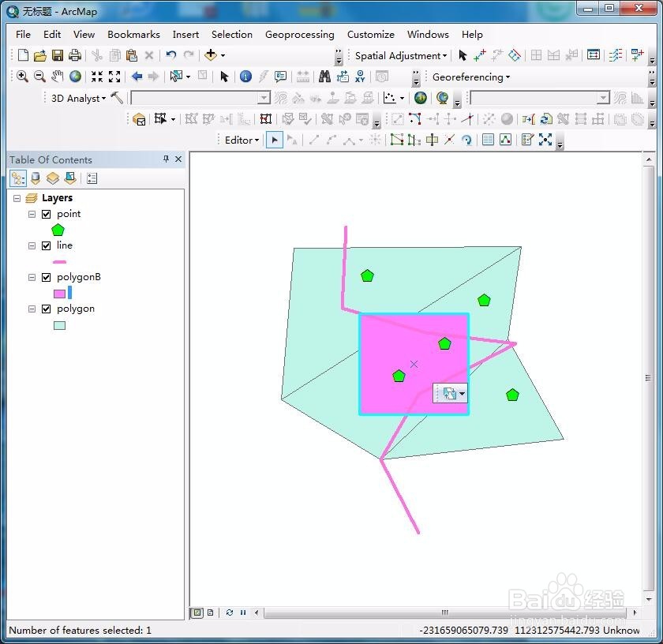
Task: Open HTML Popup tool icon
Action: coord(280,77)
